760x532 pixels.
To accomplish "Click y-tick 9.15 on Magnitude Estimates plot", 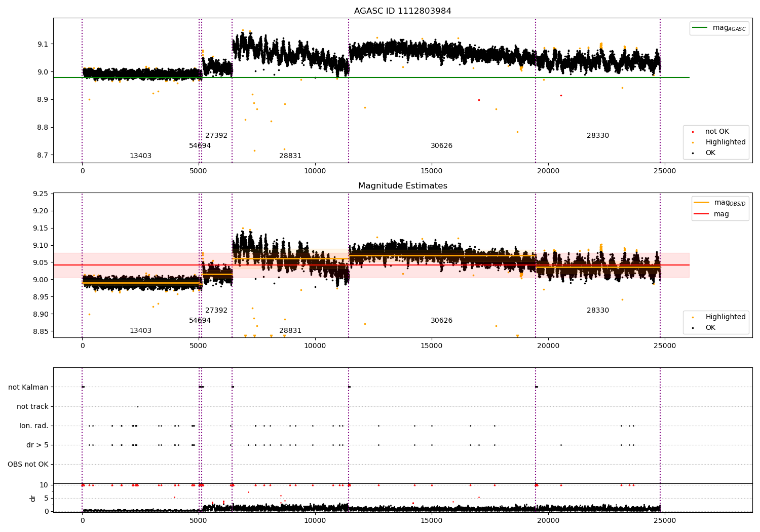I will point(41,229).
